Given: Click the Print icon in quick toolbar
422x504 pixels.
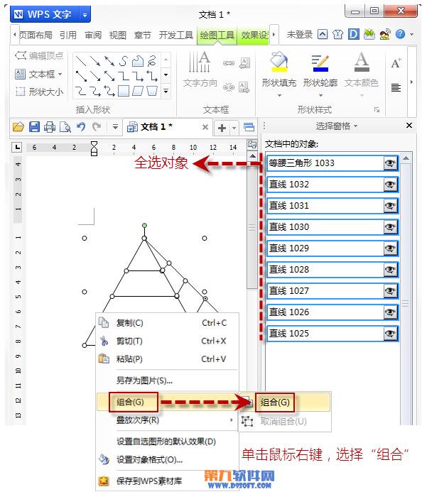Looking at the screenshot, I should click(50, 127).
